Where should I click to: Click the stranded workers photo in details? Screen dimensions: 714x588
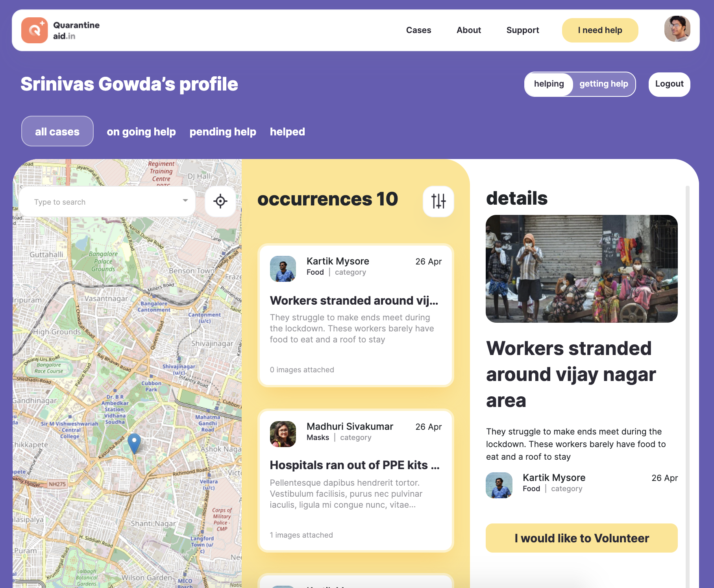click(x=581, y=269)
